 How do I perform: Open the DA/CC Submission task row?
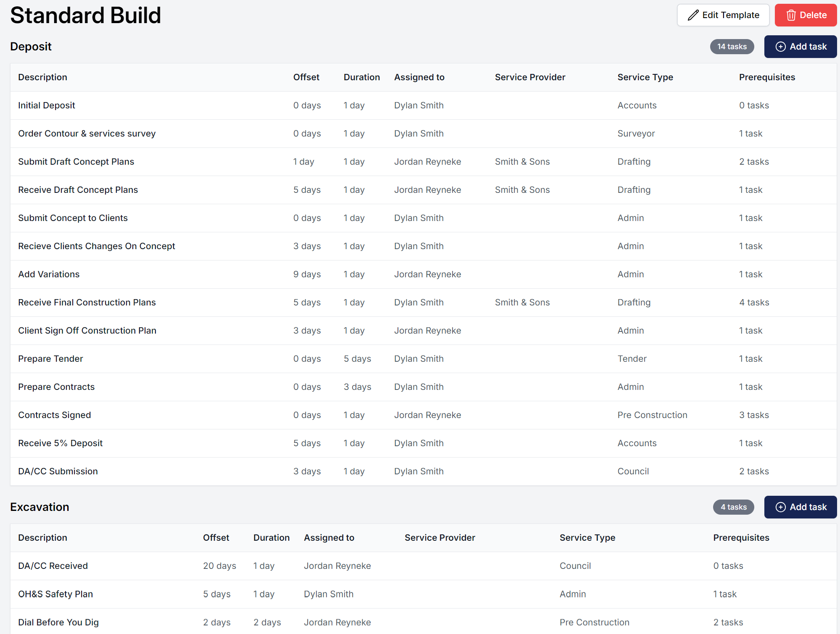pos(58,471)
